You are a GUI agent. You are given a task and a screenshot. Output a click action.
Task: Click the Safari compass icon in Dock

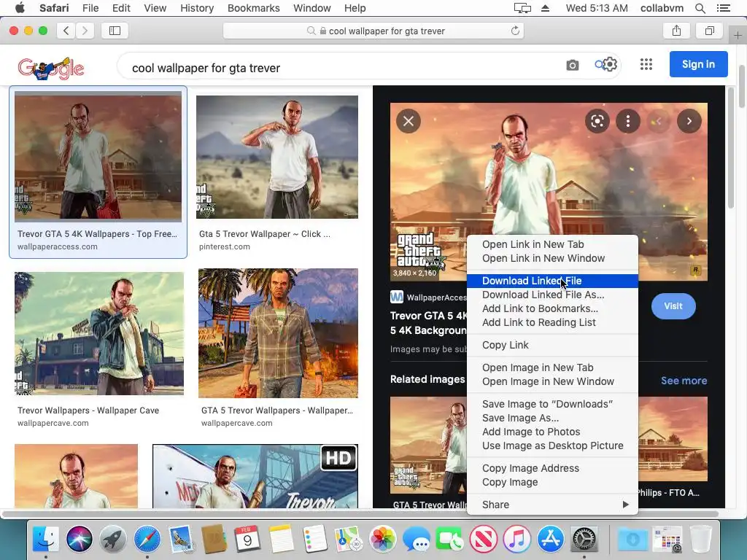147,539
